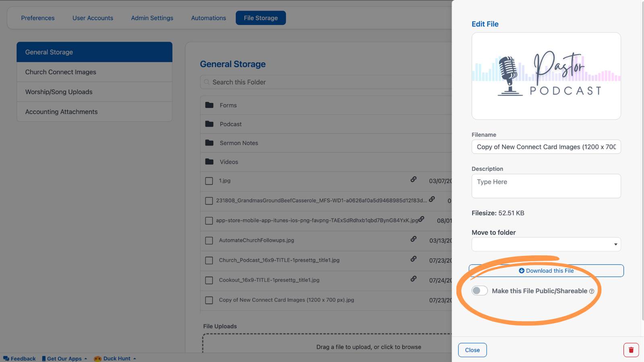644x362 pixels.
Task: Select checkbox for Church_Podcast_16x9 file
Action: pos(209,261)
